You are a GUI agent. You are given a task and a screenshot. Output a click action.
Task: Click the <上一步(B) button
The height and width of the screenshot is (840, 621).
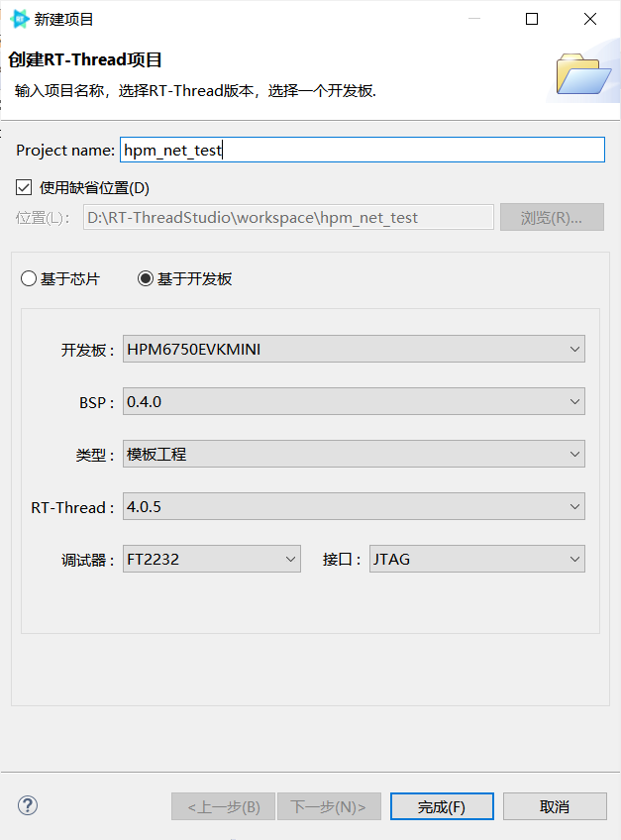(x=223, y=805)
